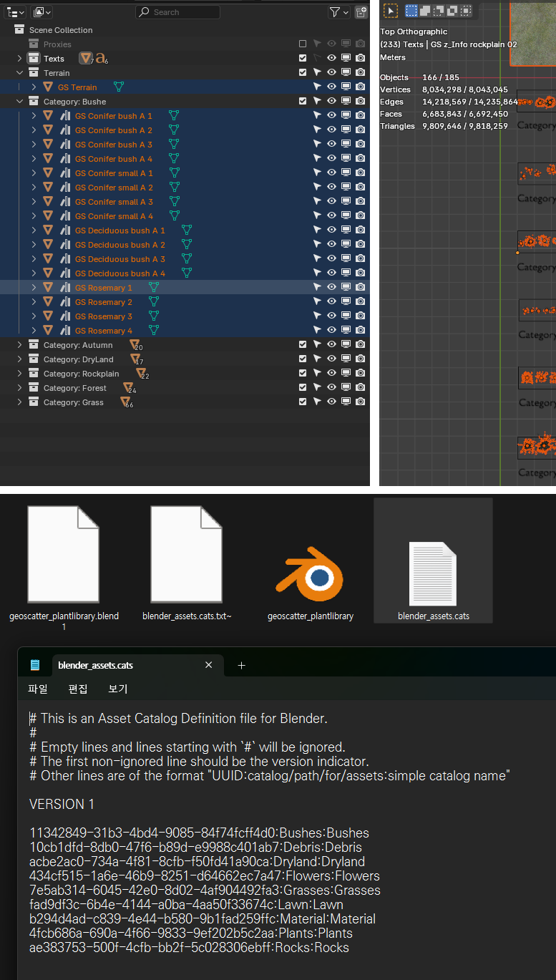Choose the set-new-selection mode icon in viewport
The height and width of the screenshot is (980, 556).
click(x=411, y=10)
